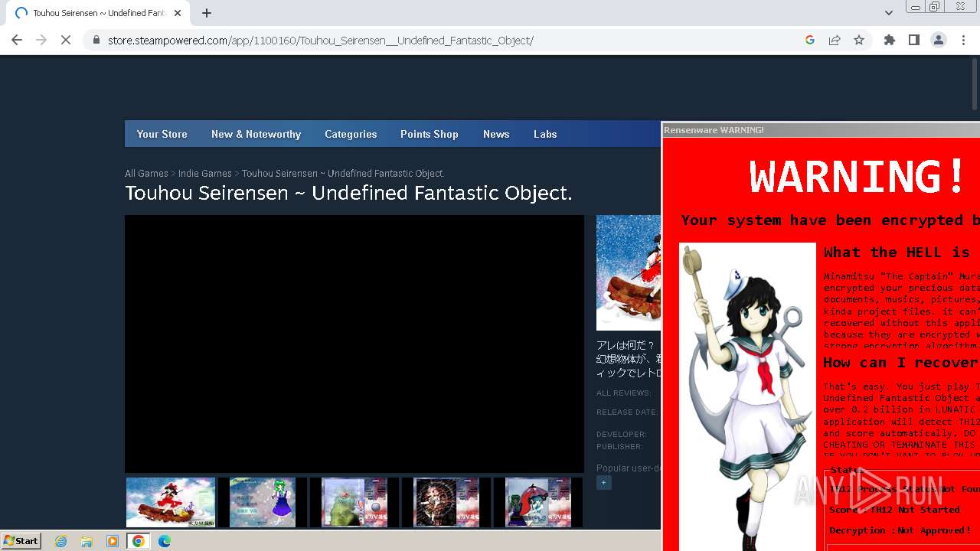
Task: Stop loading the Steam page
Action: coord(66,40)
